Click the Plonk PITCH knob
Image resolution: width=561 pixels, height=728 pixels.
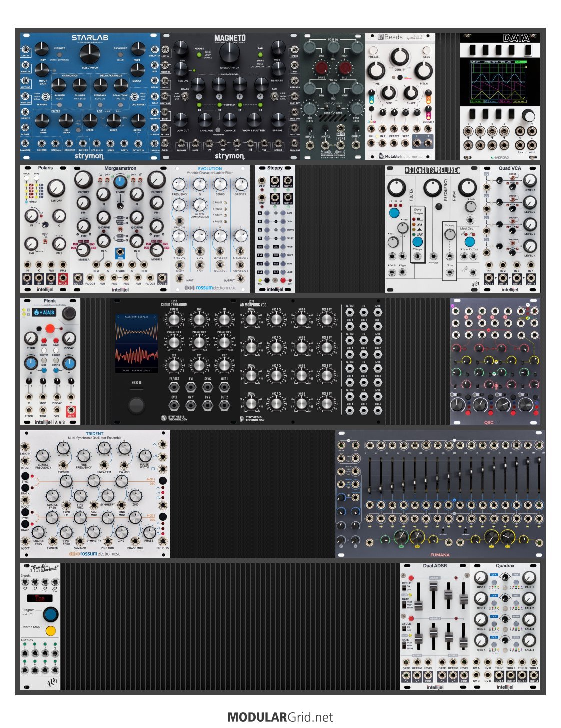click(x=31, y=339)
